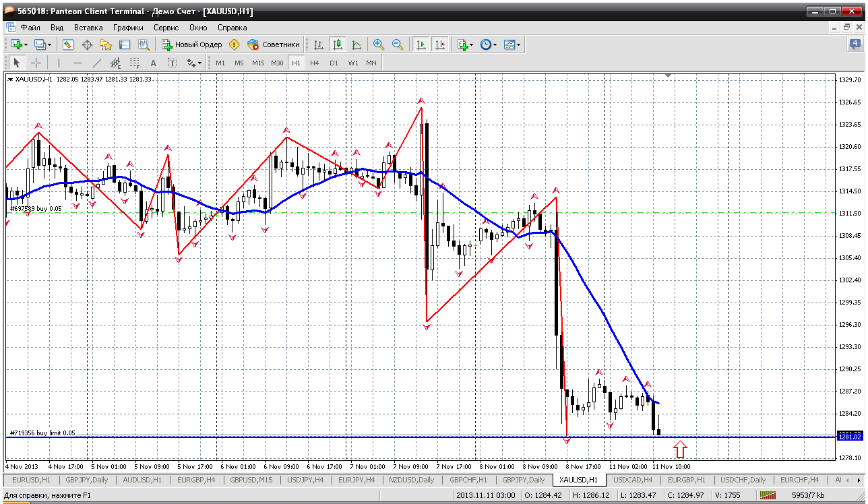The height and width of the screenshot is (504, 868).
Task: Switch timeframe to H4
Action: pos(315,63)
